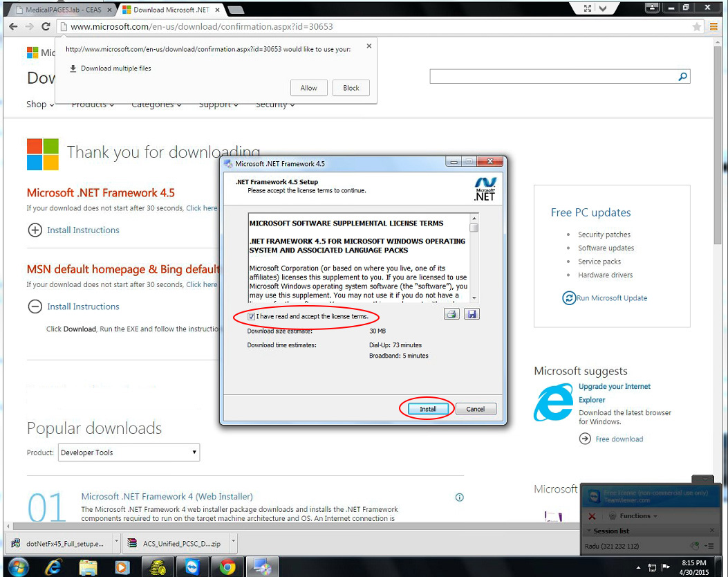The image size is (728, 577).
Task: Open the Shop menu dropdown
Action: point(40,104)
